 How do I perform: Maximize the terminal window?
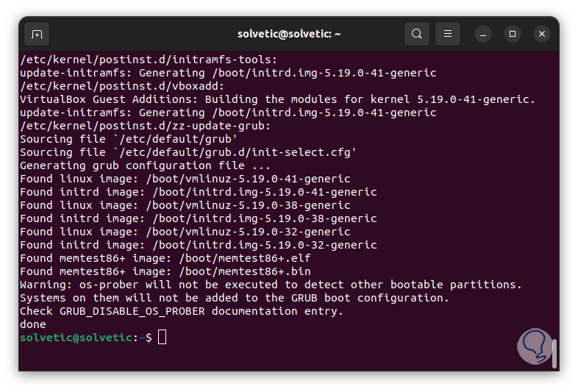coord(513,34)
